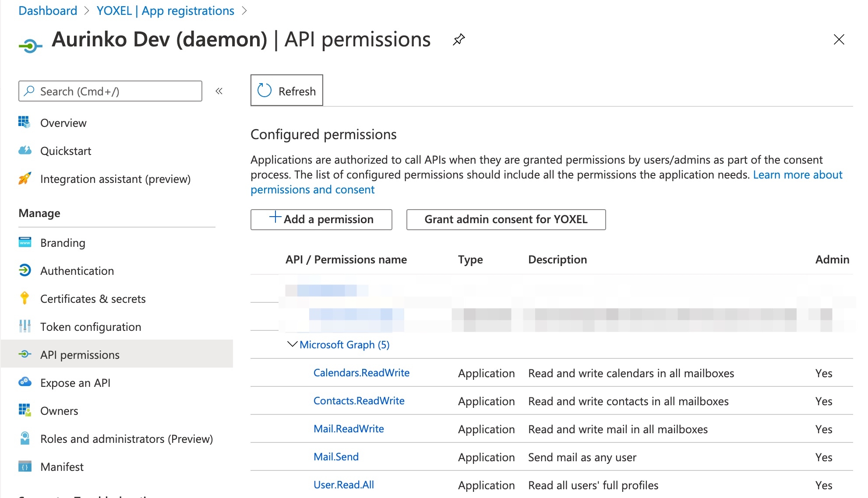Click 'Read and write contacts in all mailboxes'
The image size is (868, 498).
pos(628,401)
